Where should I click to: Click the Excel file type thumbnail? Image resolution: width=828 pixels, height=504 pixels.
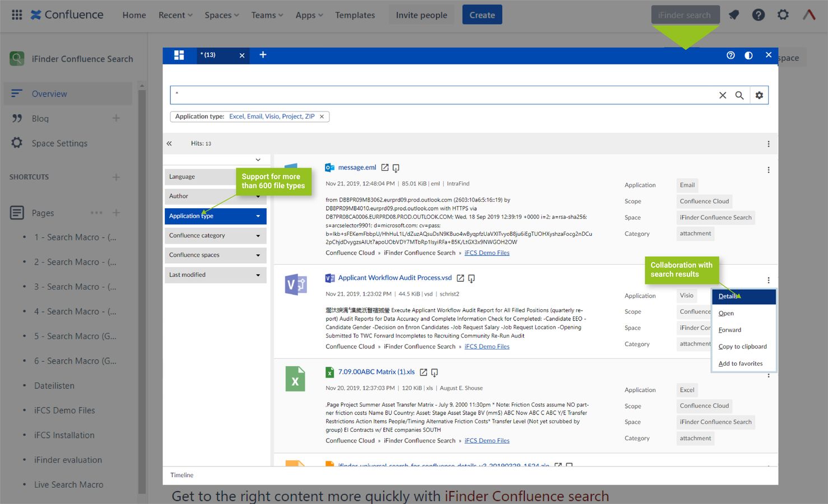point(295,379)
